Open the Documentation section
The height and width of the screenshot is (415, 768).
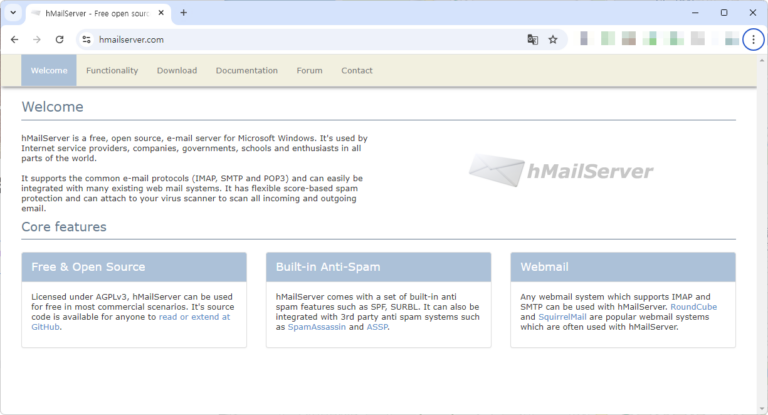click(247, 71)
